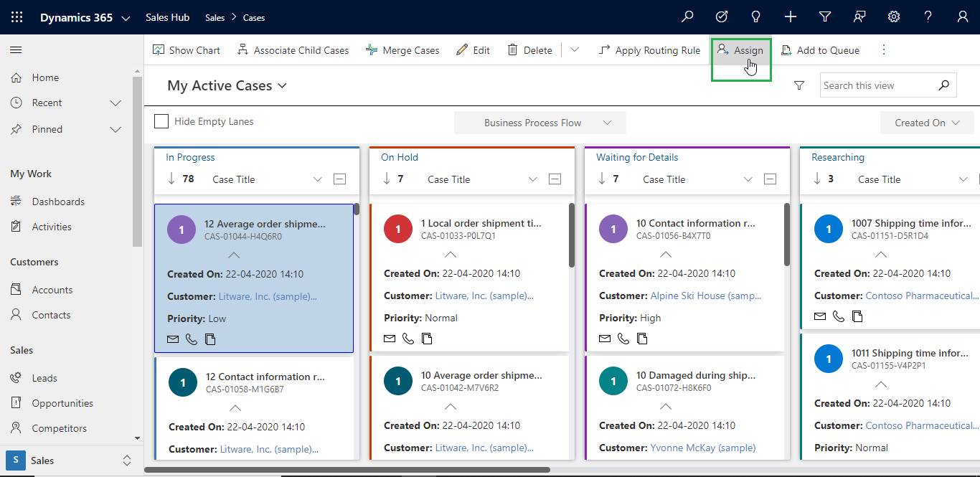The width and height of the screenshot is (980, 477).
Task: Click bottom horizontal scrollbar of board
Action: click(x=347, y=471)
